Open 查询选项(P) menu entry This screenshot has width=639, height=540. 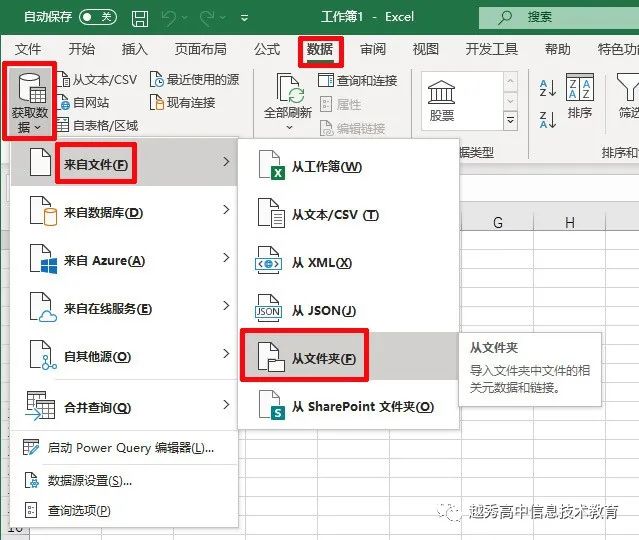click(124, 511)
